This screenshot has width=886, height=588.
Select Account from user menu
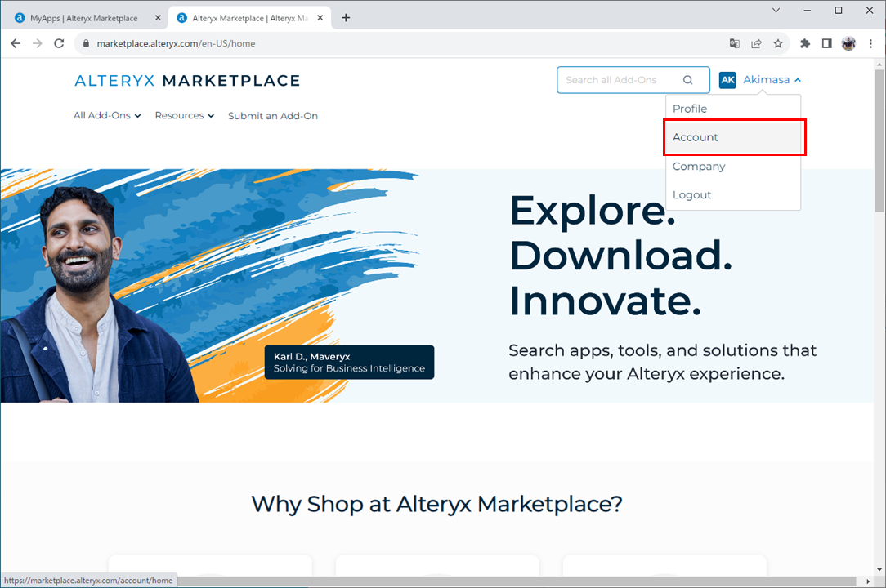(x=696, y=137)
